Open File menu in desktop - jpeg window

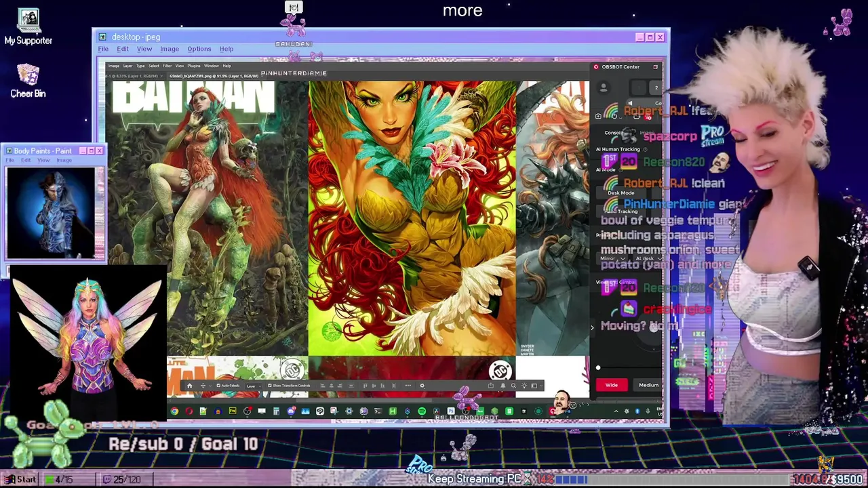tap(103, 49)
